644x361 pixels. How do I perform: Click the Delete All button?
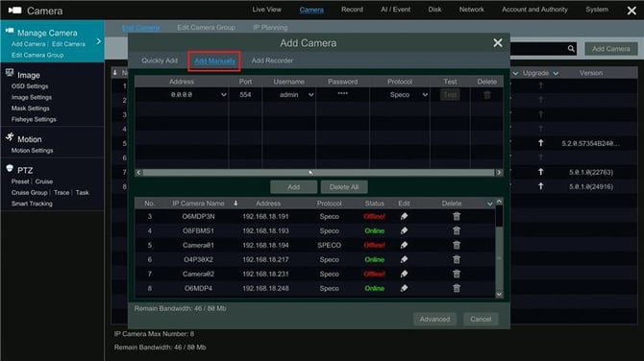coord(344,187)
